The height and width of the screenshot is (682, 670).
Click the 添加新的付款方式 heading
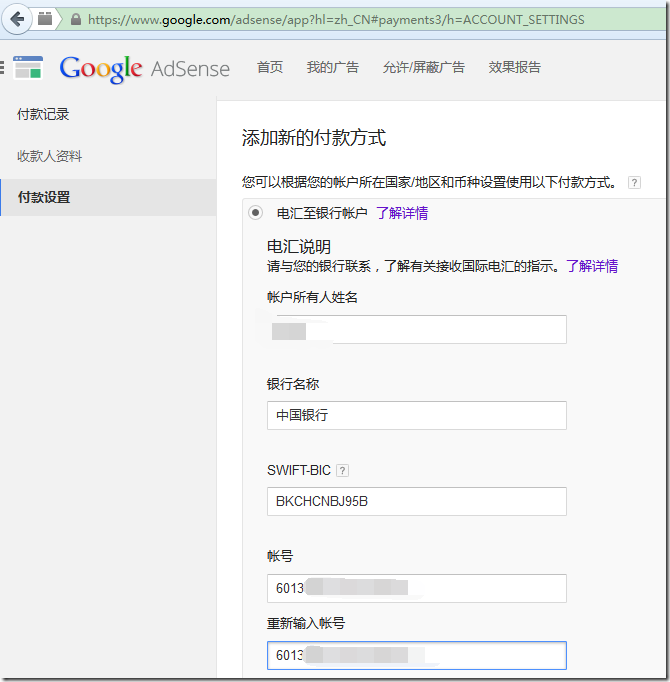point(314,138)
